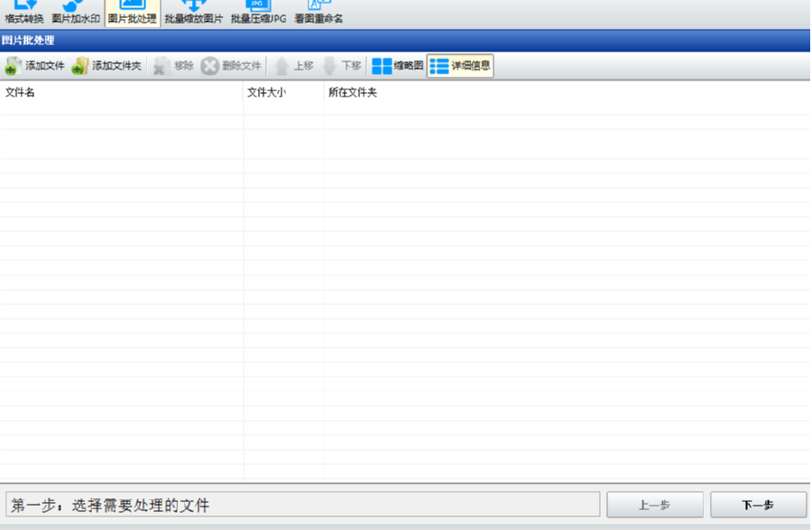Viewport: 812px width, 530px height.
Task: Click the 上移 (move up) icon
Action: (x=294, y=65)
